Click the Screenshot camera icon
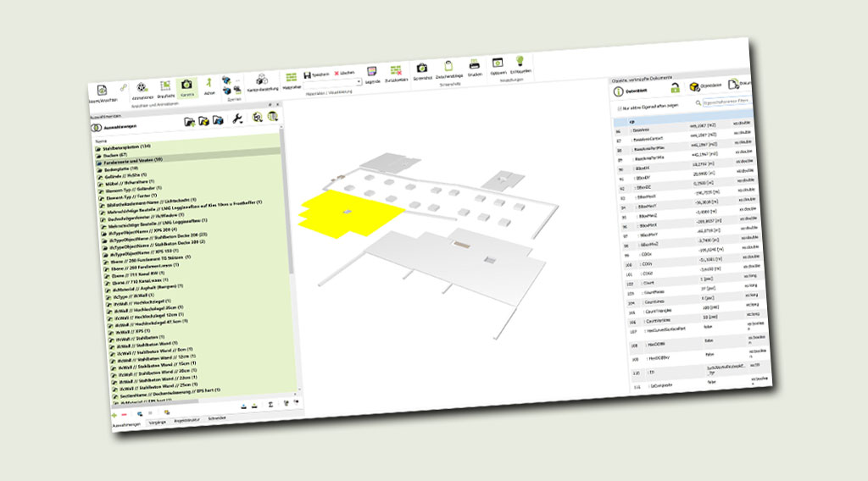 pyautogui.click(x=421, y=68)
